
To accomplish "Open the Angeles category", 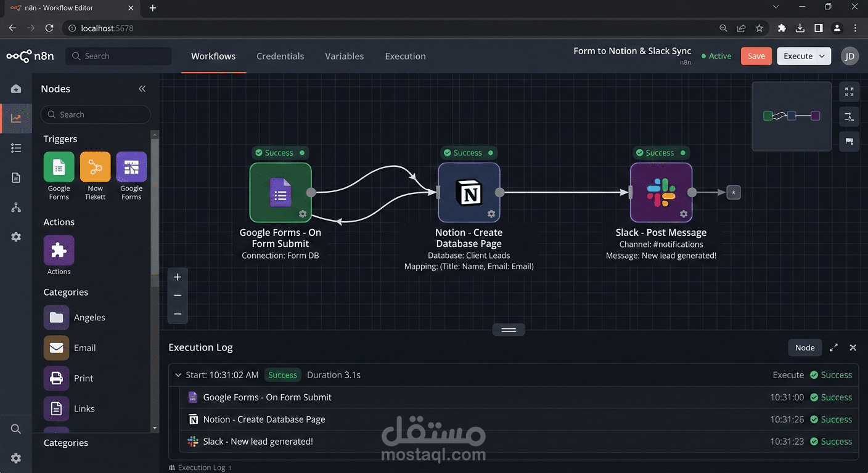I will (75, 317).
